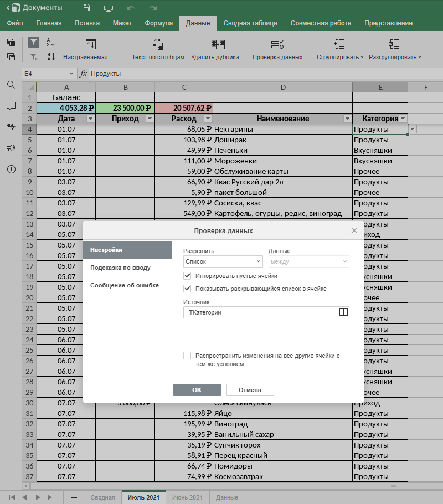Go back to Документы

(34, 8)
